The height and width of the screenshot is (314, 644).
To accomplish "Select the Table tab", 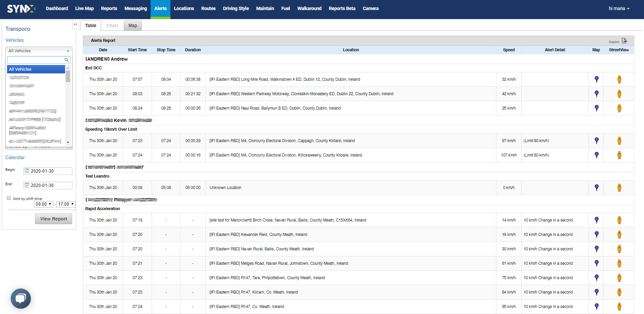I will point(91,25).
